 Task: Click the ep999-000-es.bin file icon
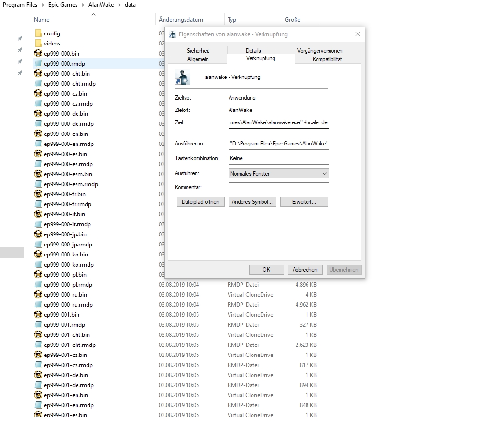(38, 154)
